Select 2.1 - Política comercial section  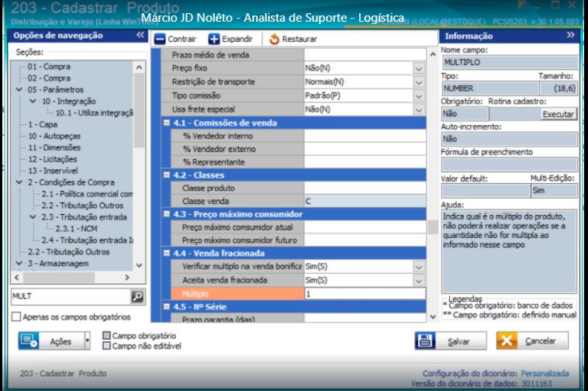click(87, 194)
